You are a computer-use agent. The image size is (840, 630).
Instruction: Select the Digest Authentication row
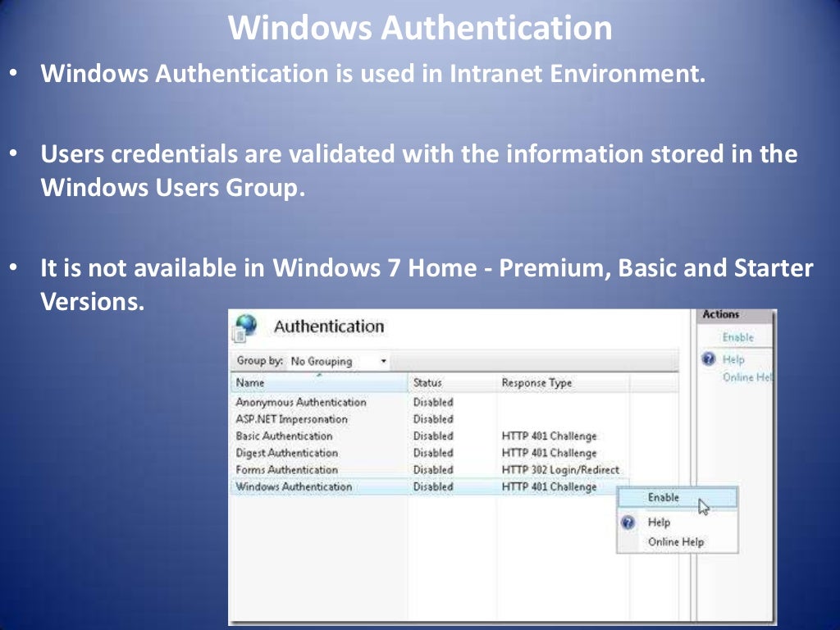pyautogui.click(x=286, y=453)
